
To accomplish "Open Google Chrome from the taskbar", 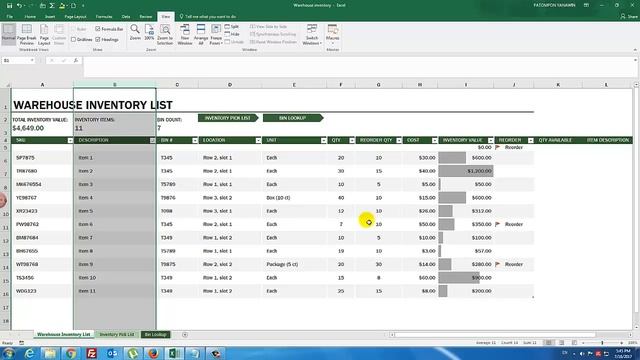I will [71, 353].
